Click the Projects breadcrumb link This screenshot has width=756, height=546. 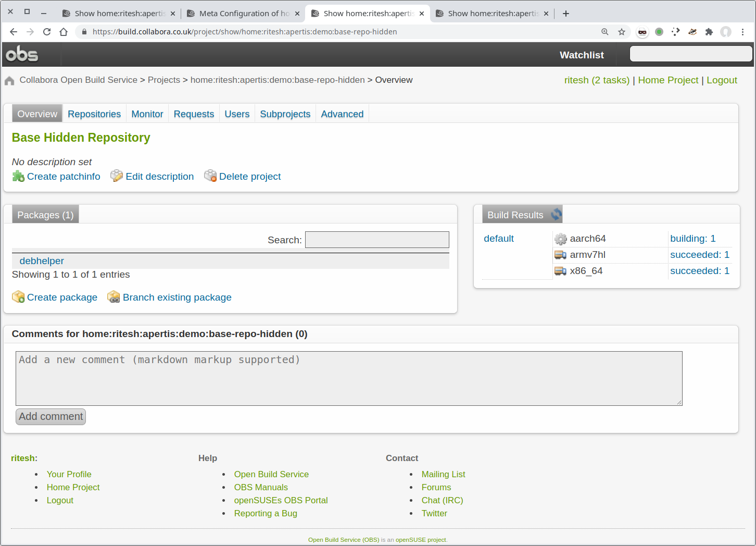pyautogui.click(x=164, y=80)
